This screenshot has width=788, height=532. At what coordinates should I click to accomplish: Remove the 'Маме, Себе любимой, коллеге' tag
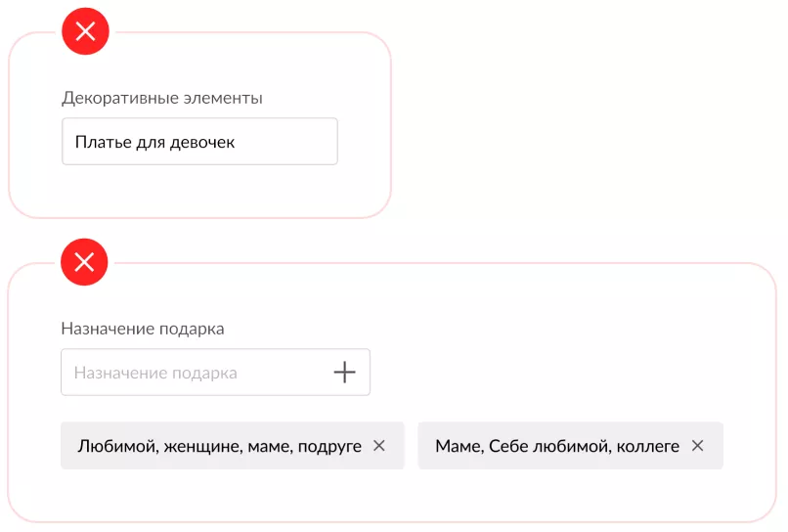pyautogui.click(x=697, y=446)
